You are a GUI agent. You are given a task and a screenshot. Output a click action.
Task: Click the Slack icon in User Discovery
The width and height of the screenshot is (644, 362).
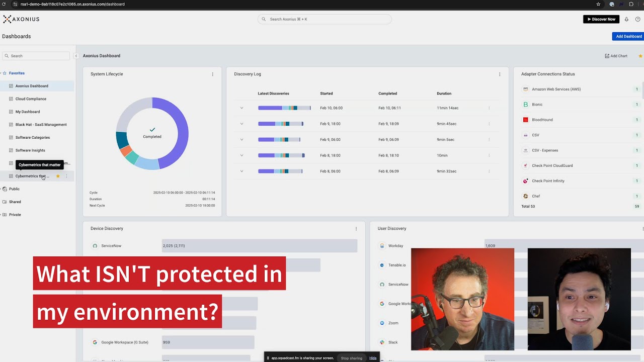382,342
